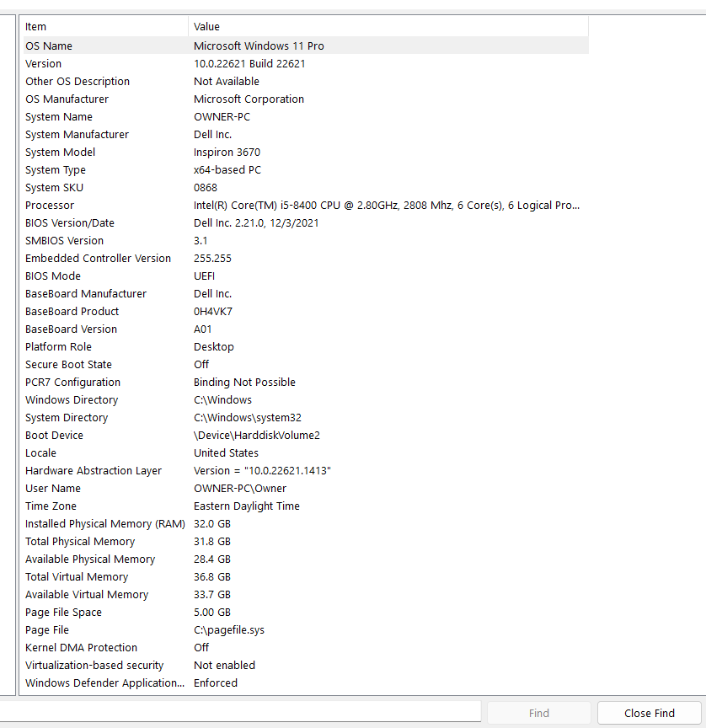The width and height of the screenshot is (706, 728).
Task: Select the 255.255 value
Action: tap(212, 258)
